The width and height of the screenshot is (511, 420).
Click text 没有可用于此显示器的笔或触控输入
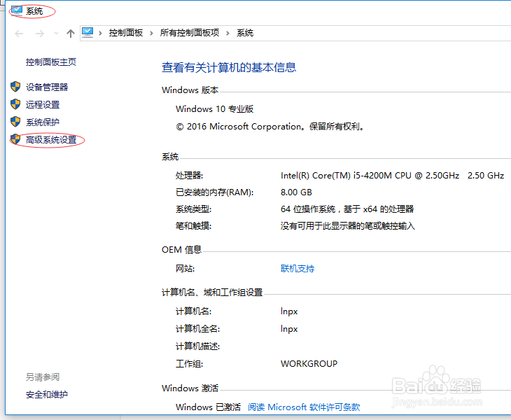point(348,226)
